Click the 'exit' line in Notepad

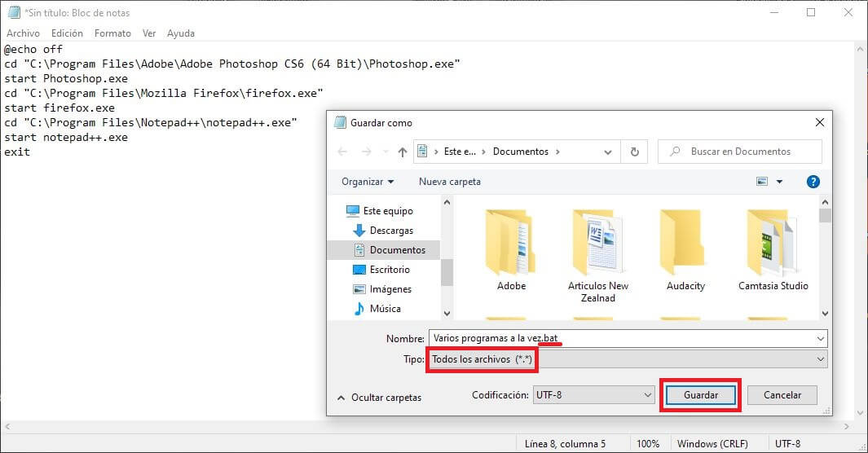tap(17, 152)
